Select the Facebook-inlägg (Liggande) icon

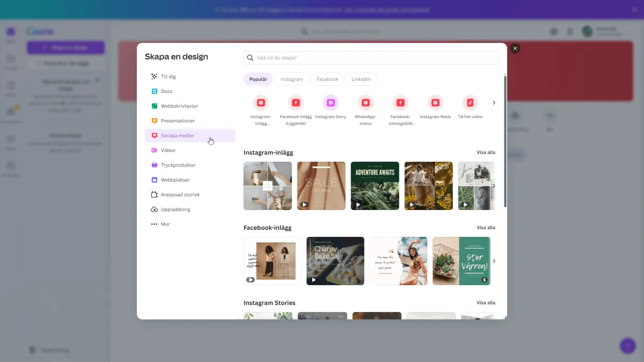tap(296, 103)
